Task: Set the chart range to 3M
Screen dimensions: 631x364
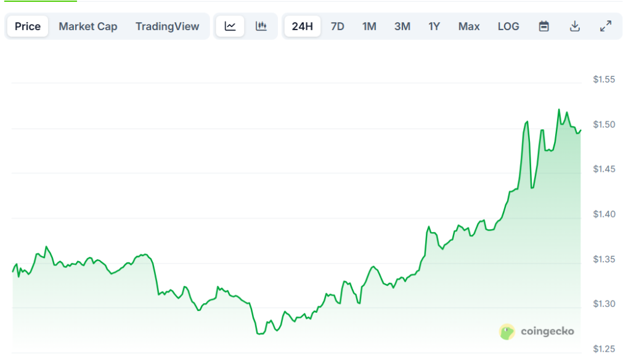Action: click(x=402, y=26)
